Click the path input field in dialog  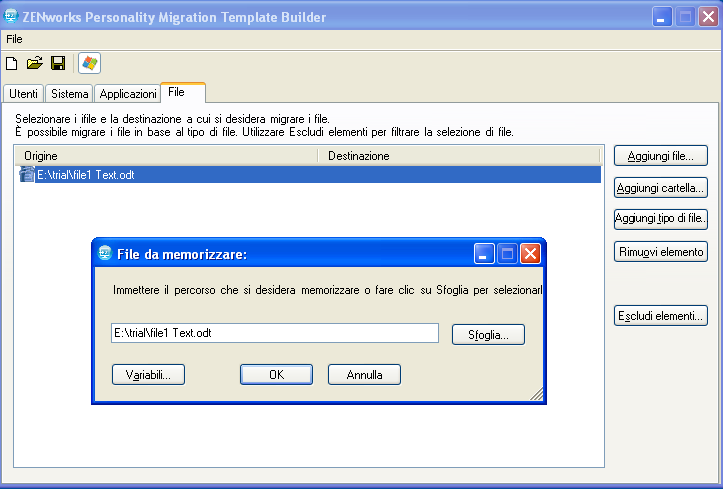click(275, 333)
